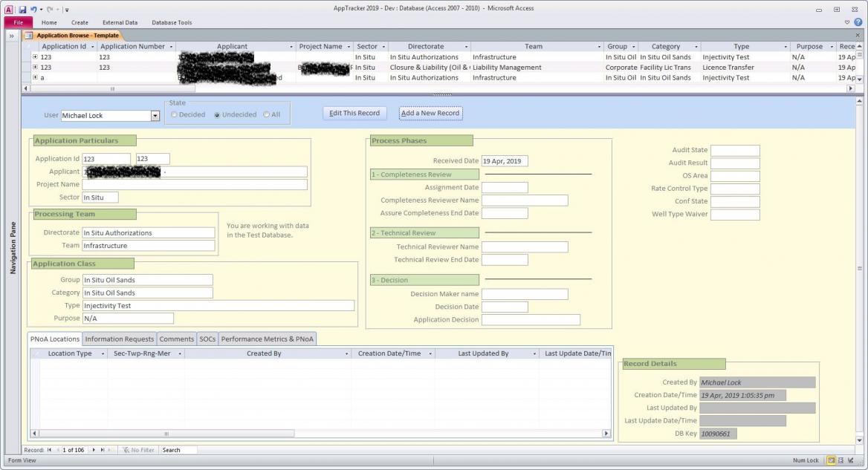Open Microsoft Access Help question mark icon

pos(858,22)
